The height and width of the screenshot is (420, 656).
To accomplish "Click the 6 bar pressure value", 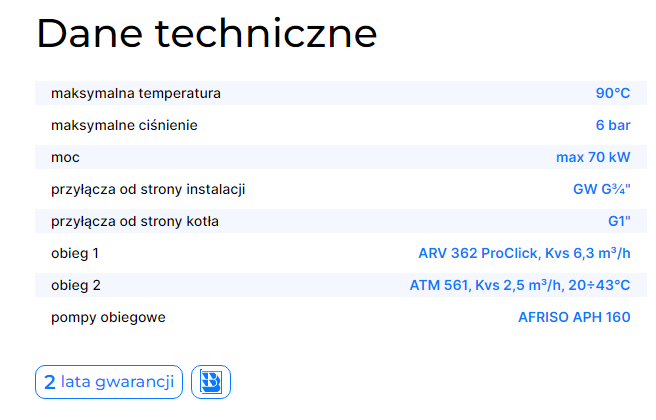I will [x=612, y=126].
